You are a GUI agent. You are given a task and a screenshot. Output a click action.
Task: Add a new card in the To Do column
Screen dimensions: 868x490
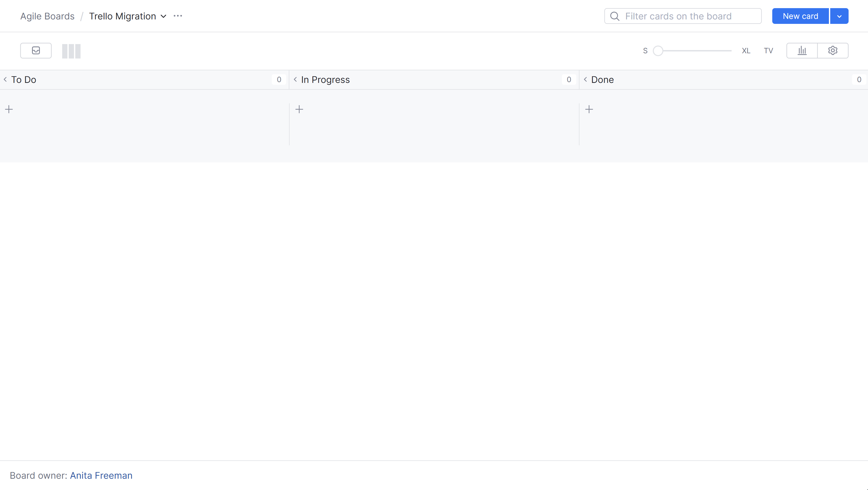point(9,109)
